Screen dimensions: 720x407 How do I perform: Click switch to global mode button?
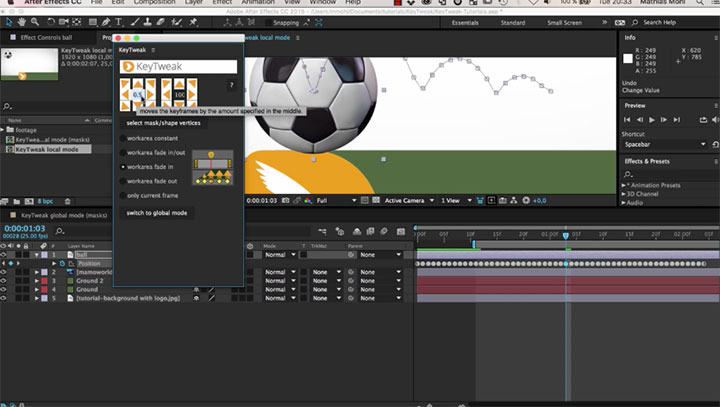[x=157, y=213]
